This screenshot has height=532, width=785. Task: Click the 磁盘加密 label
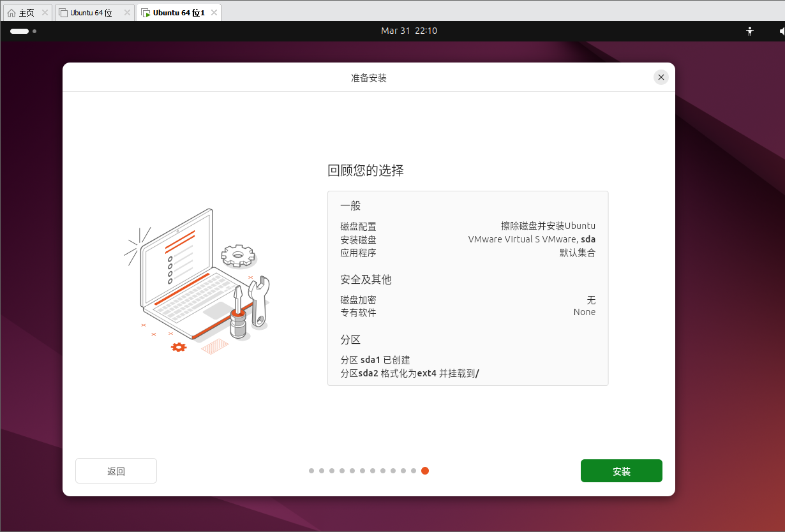pos(358,300)
